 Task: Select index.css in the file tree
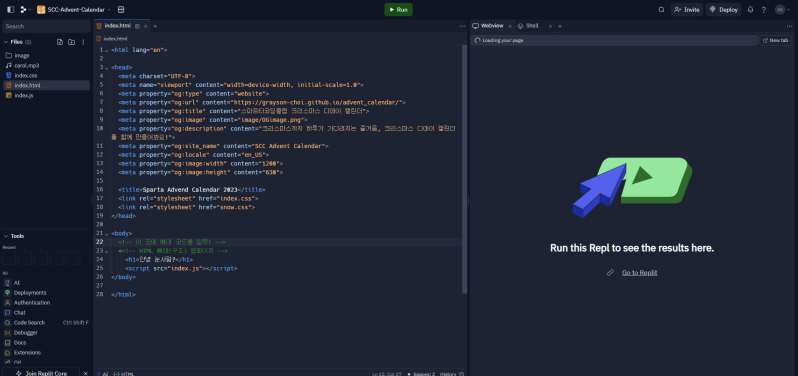46,75
